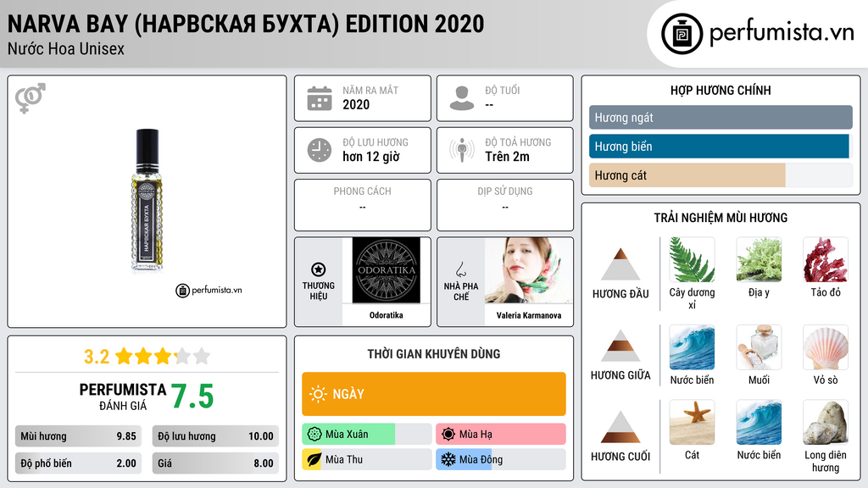Viewport: 868px width, 488px height.
Task: Click the 'Hợp hương chính' heading
Action: coord(721,90)
